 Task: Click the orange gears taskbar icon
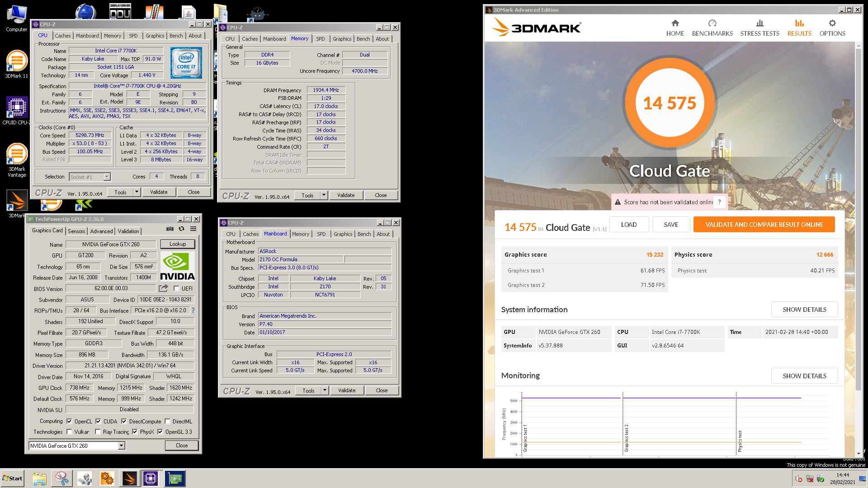[107, 479]
